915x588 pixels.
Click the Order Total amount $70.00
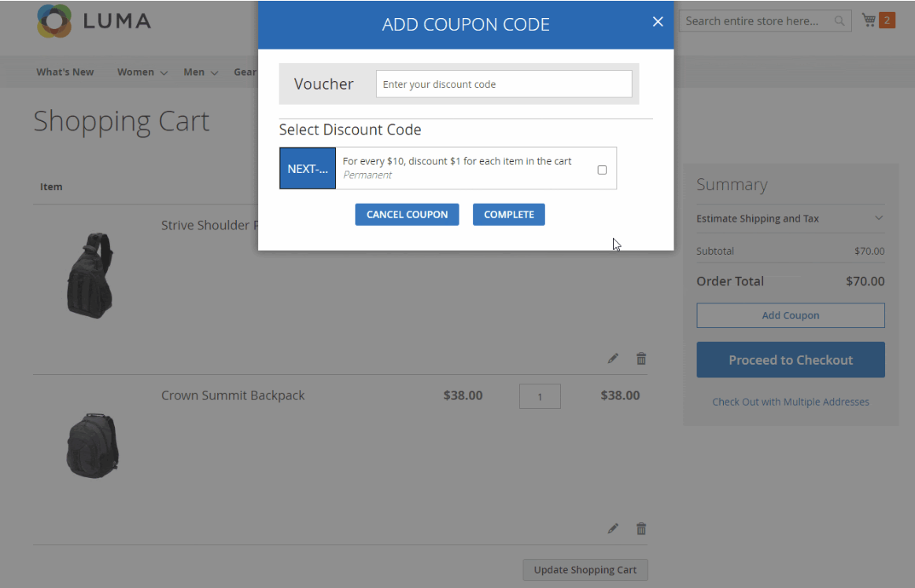coord(865,281)
